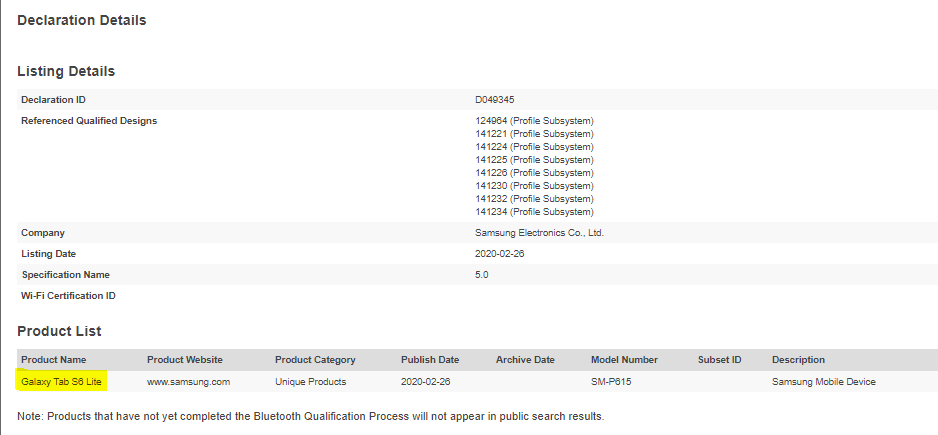This screenshot has width=938, height=435.
Task: Click the 141226 (Profile Subsystem) design entry
Action: pyautogui.click(x=534, y=173)
